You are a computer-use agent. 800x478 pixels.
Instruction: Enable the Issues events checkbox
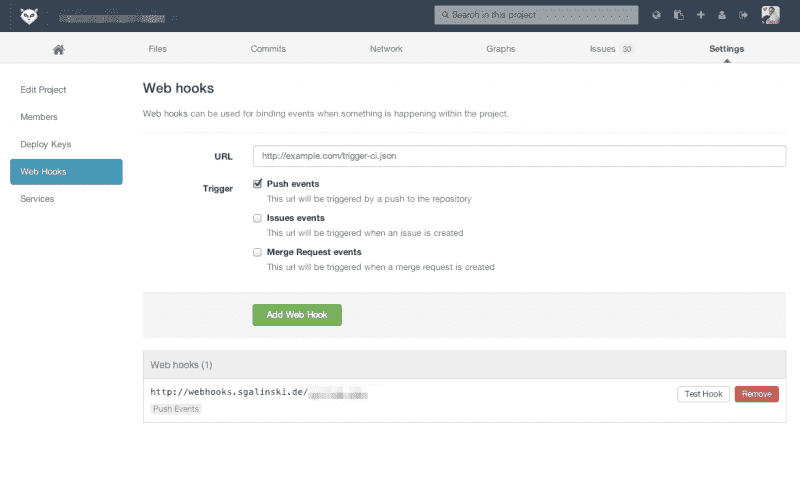(258, 218)
